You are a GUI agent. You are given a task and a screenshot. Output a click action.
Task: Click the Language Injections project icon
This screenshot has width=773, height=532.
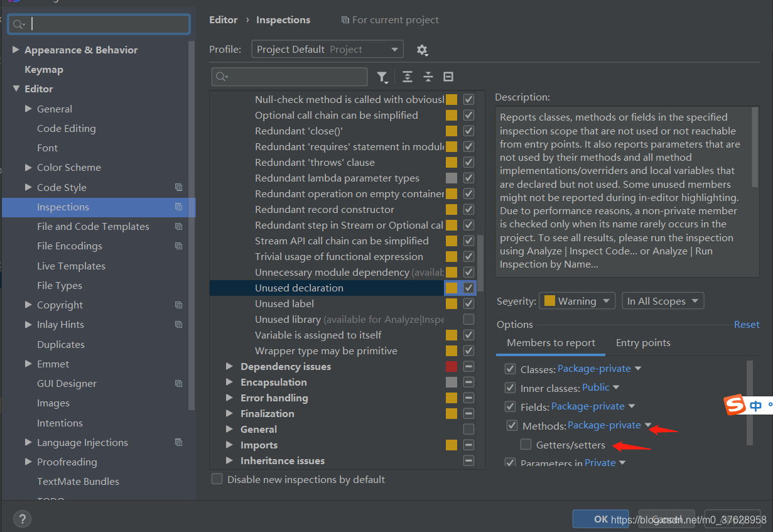pyautogui.click(x=178, y=442)
